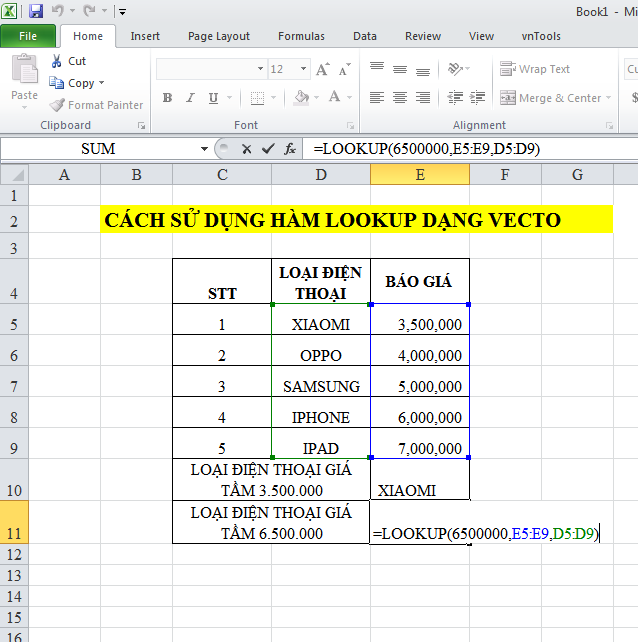The height and width of the screenshot is (642, 638).
Task: Expand Font Color dropdown arrow
Action: point(349,98)
